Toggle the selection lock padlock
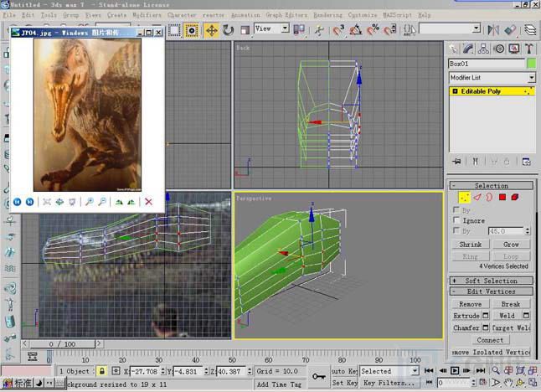Viewport: 541px width, 392px height. pyautogui.click(x=102, y=371)
